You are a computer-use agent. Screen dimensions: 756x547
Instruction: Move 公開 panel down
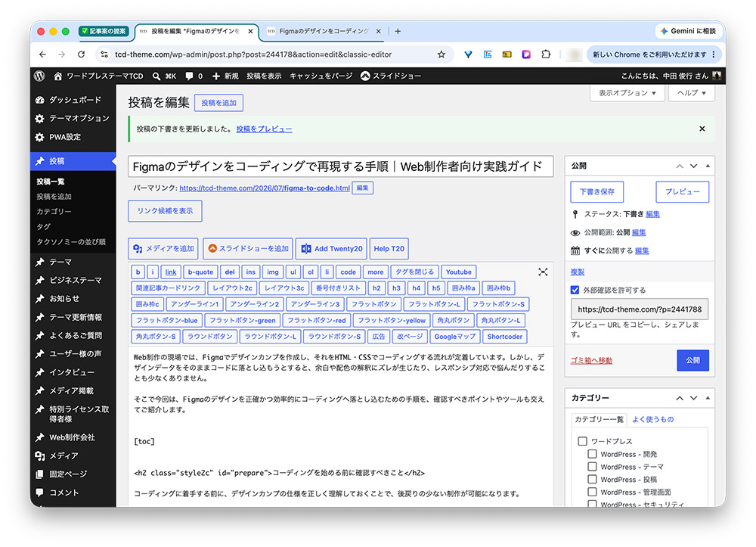tap(693, 166)
